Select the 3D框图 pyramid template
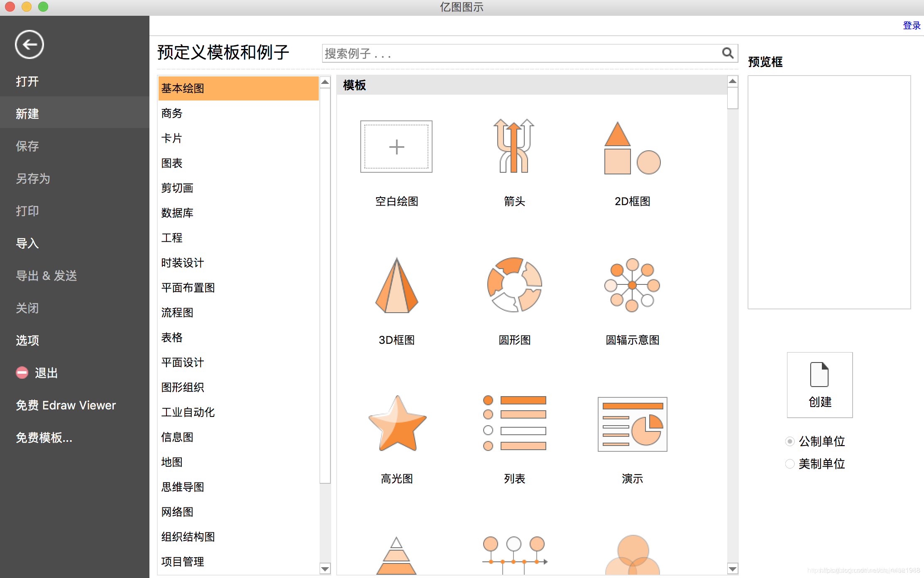 click(x=396, y=285)
